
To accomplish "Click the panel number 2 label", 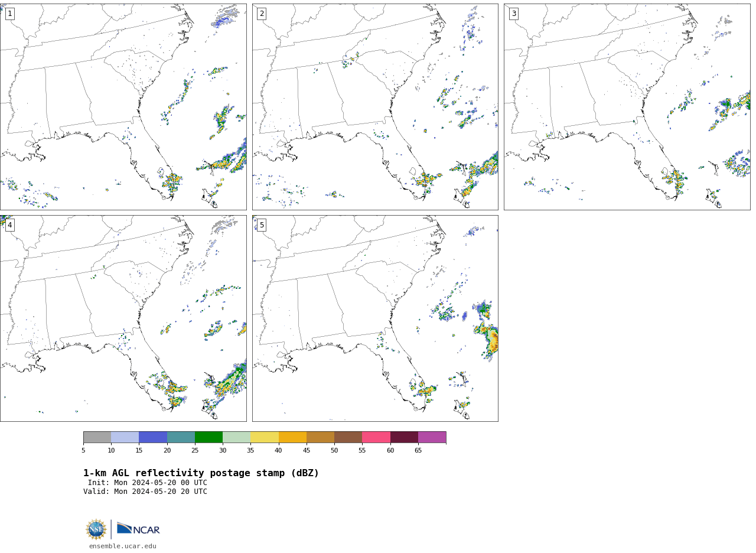I will tap(262, 14).
